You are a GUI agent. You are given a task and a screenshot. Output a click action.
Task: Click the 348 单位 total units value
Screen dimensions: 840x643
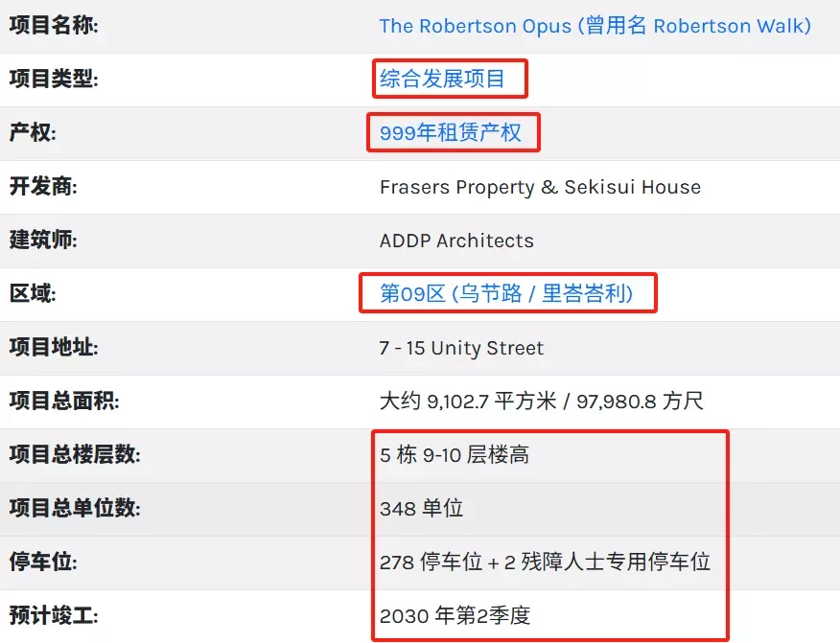[421, 508]
